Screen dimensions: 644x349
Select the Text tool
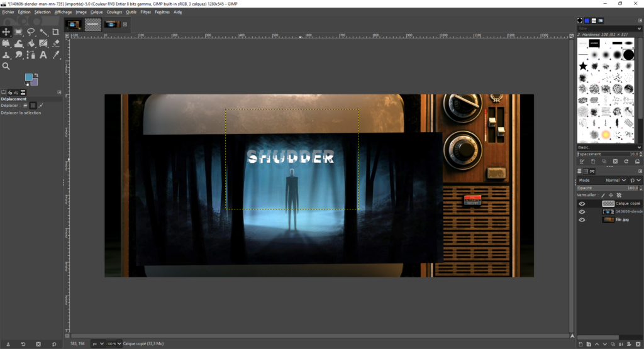pos(43,55)
